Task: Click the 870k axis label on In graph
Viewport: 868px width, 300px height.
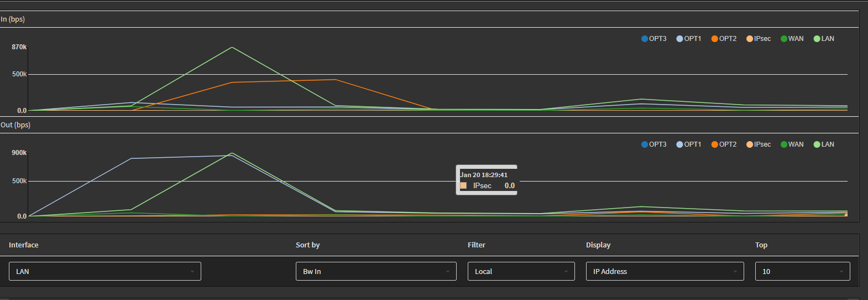Action: click(x=19, y=47)
